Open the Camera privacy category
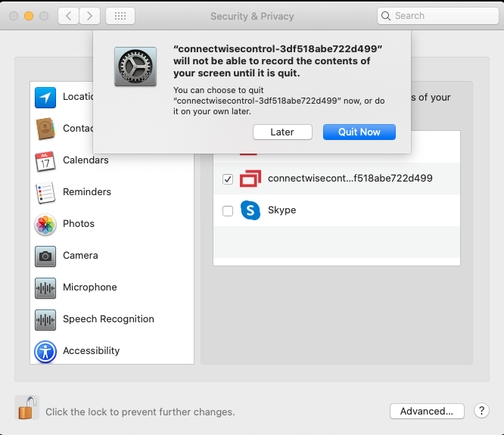This screenshot has height=435, width=504. tap(112, 256)
